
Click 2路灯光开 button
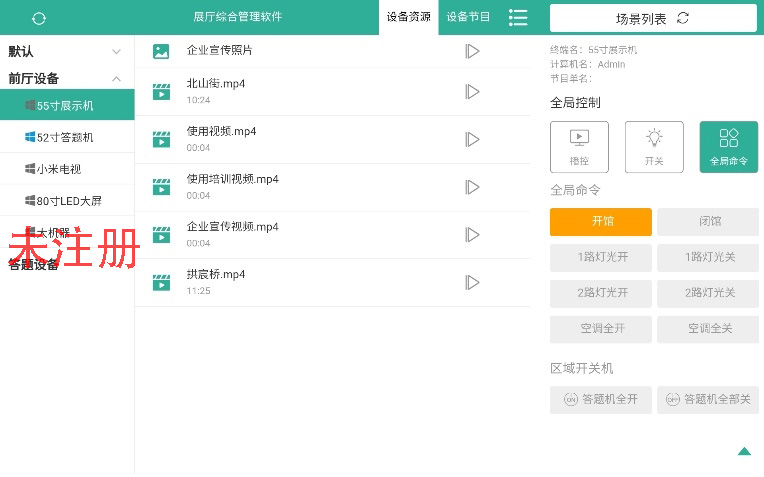point(601,293)
